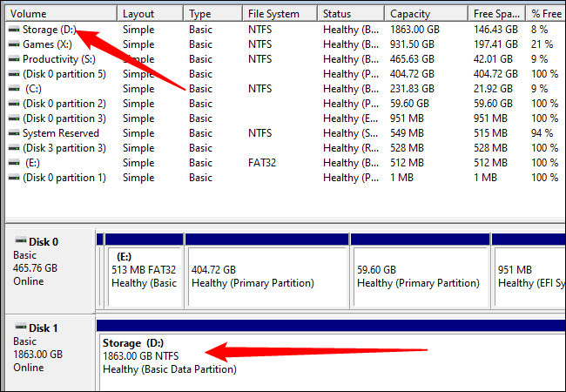Click the Storage (D:) volume drive icon
Viewport: 566px width, 392px height.
pos(14,30)
